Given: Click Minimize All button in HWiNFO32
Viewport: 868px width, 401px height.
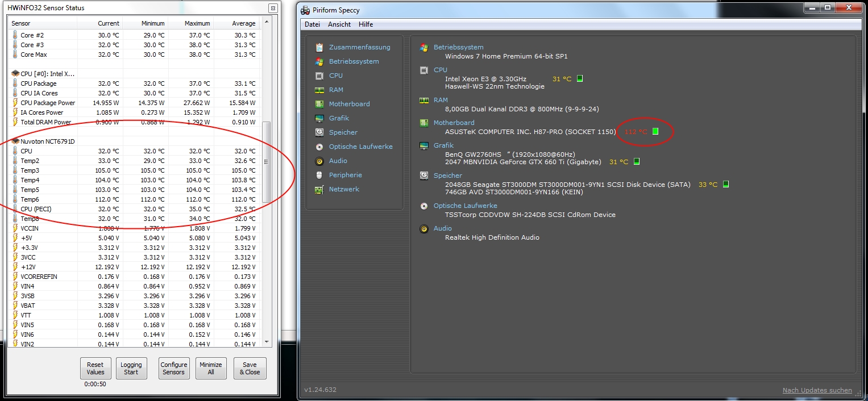Looking at the screenshot, I should (211, 368).
